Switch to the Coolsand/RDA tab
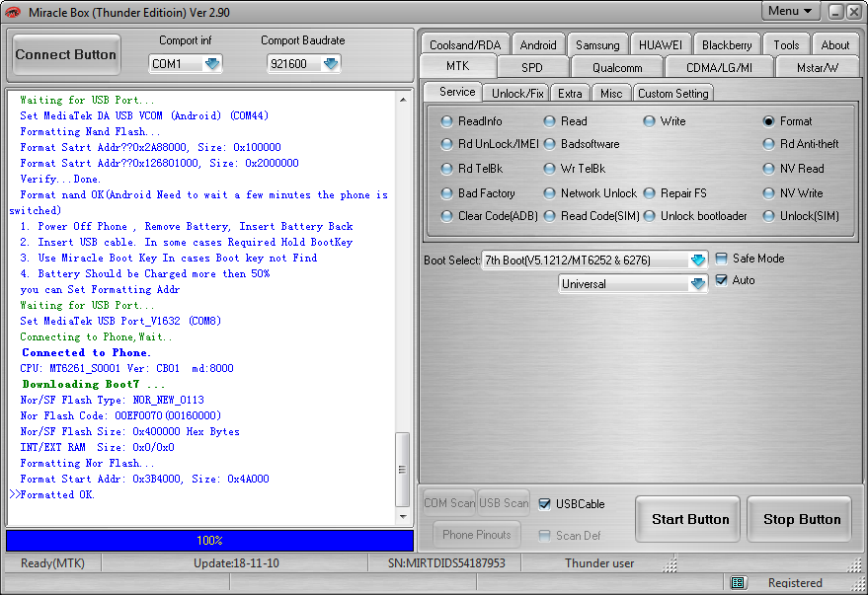 click(465, 44)
